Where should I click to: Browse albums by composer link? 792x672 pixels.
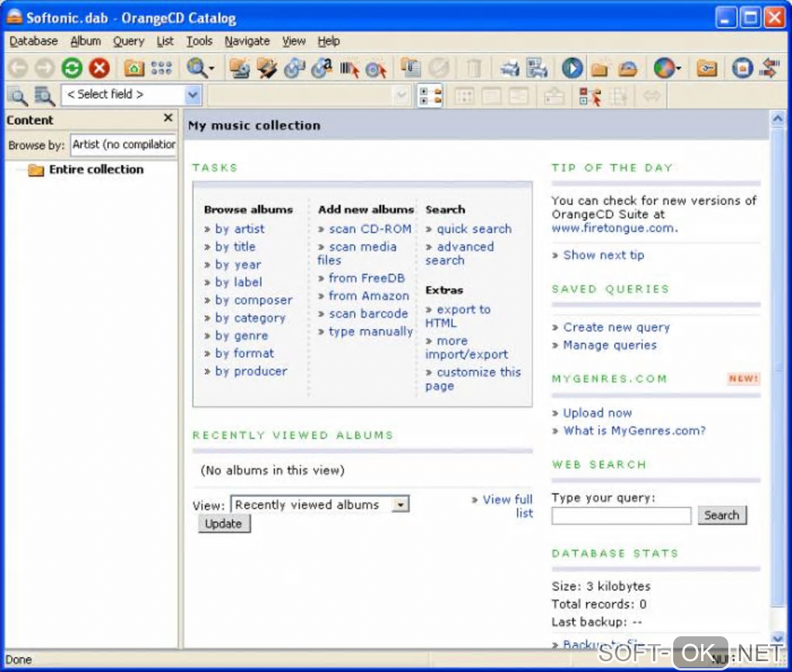coord(254,300)
